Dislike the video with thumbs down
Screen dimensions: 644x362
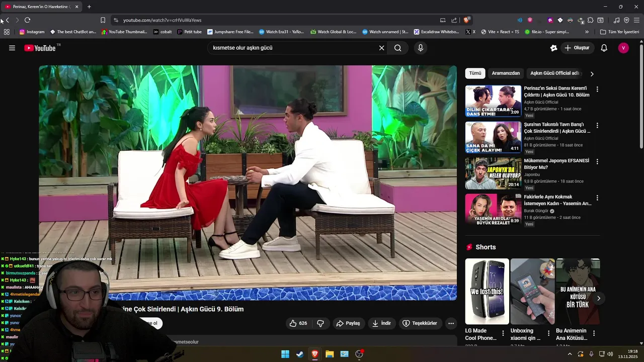coord(320,323)
